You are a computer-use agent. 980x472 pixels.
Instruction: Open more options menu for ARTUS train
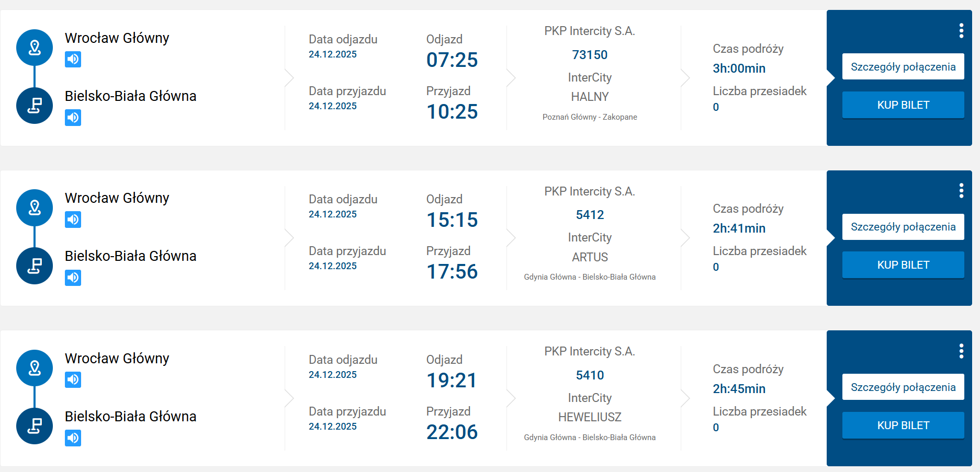961,191
